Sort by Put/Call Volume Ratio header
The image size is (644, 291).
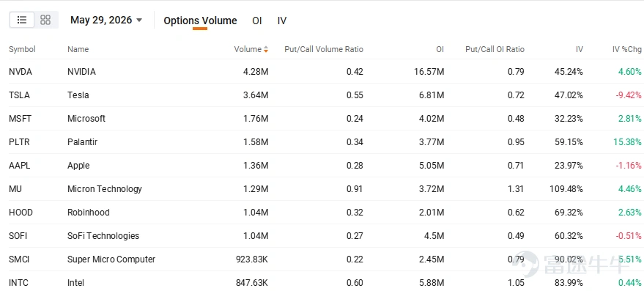[x=324, y=49]
